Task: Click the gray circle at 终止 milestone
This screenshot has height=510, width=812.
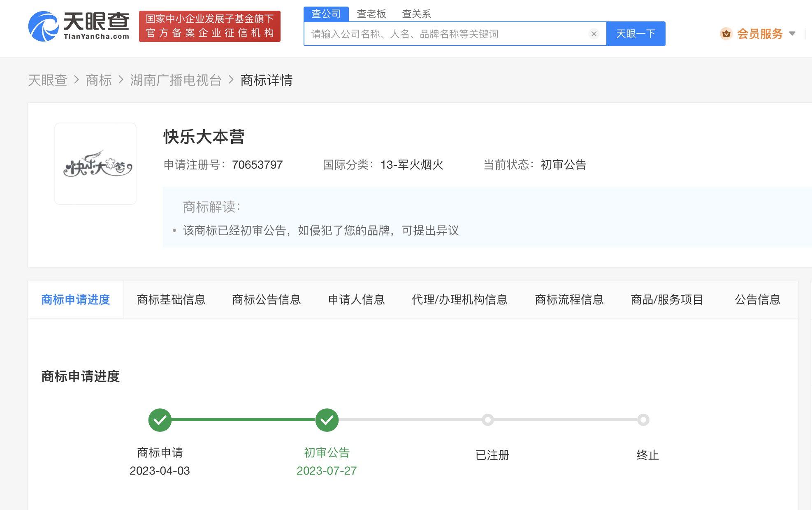Action: click(644, 420)
